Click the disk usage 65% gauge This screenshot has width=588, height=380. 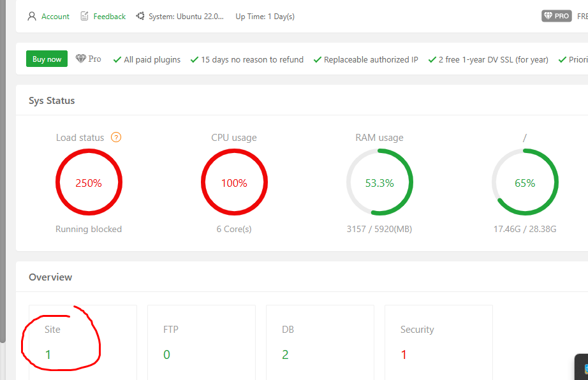pos(525,182)
